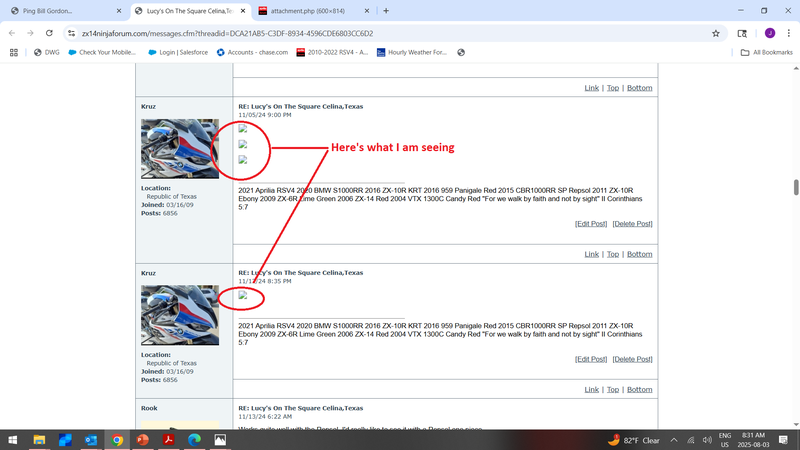This screenshot has height=450, width=800.
Task: Click Top below the 11/05/24 post
Action: [613, 254]
